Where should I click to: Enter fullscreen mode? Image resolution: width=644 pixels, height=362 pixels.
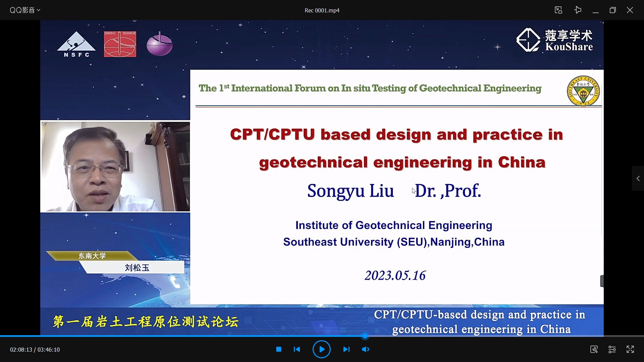tap(630, 349)
